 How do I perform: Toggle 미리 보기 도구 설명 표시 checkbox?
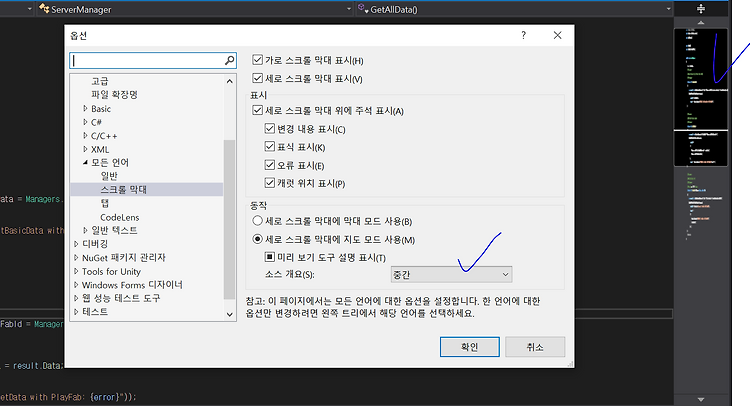tap(270, 257)
